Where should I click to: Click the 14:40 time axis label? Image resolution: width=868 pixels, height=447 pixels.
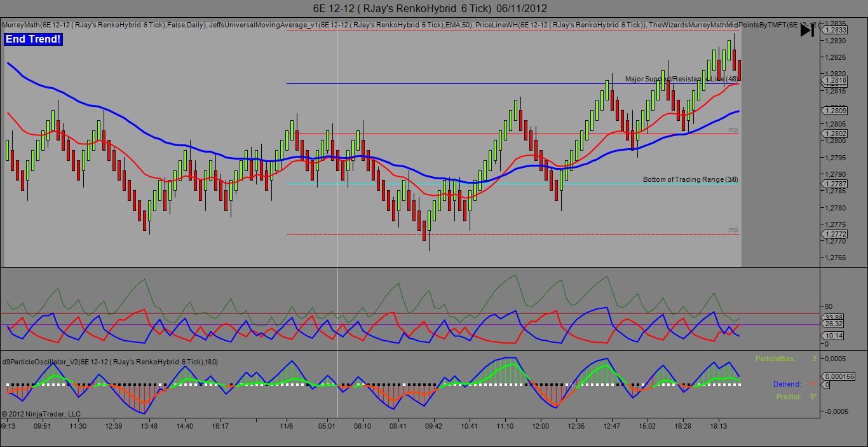pos(184,427)
